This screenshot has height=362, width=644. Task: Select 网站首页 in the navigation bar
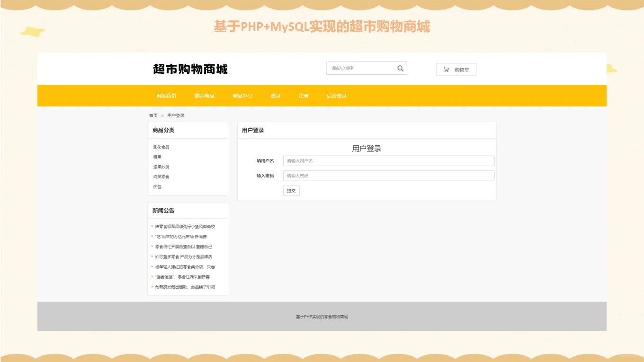pos(165,95)
